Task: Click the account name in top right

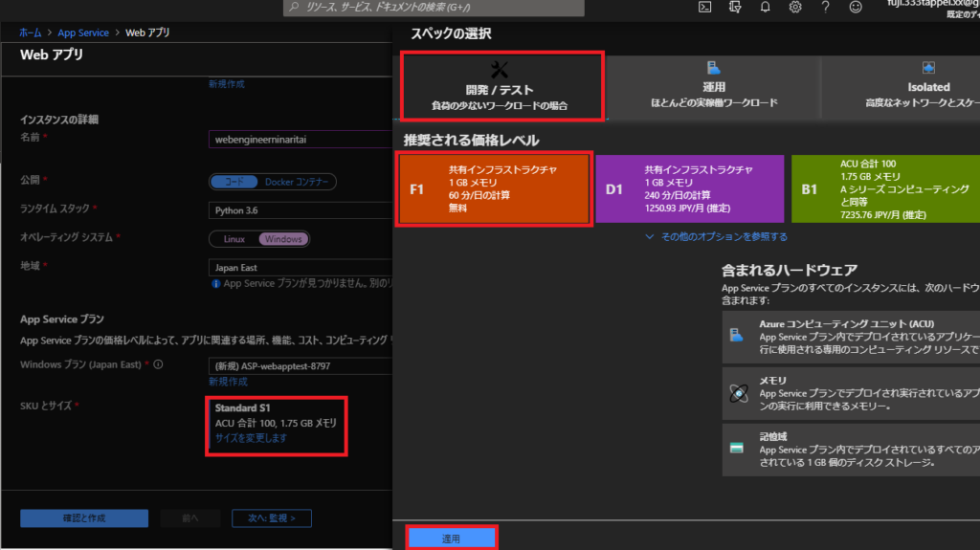Action: (932, 5)
